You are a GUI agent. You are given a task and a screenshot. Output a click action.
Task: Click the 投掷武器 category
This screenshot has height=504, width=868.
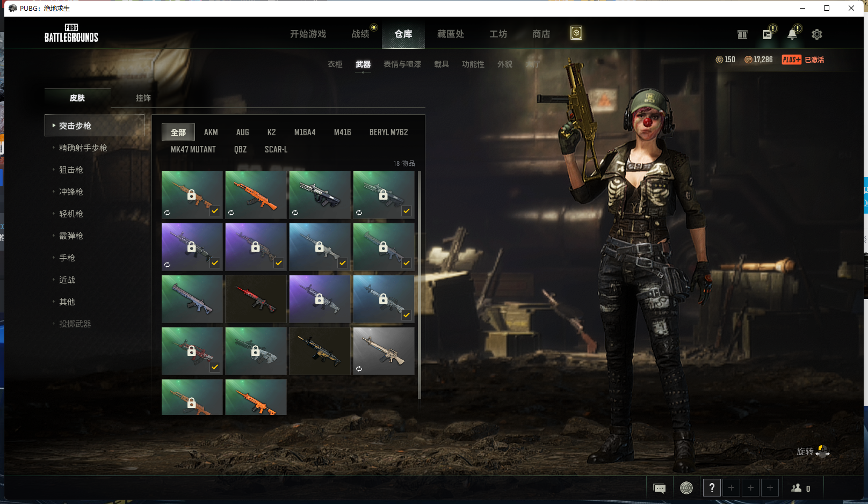click(75, 324)
